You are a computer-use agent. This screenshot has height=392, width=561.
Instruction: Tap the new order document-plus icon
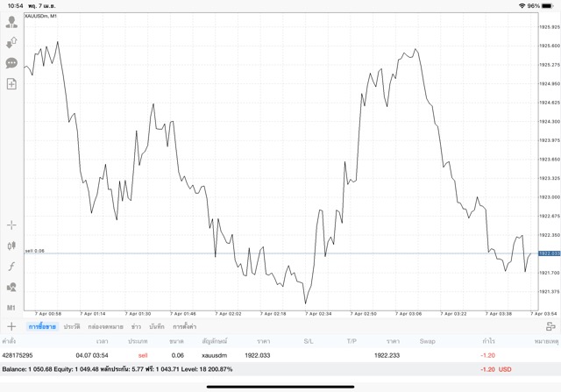point(11,84)
